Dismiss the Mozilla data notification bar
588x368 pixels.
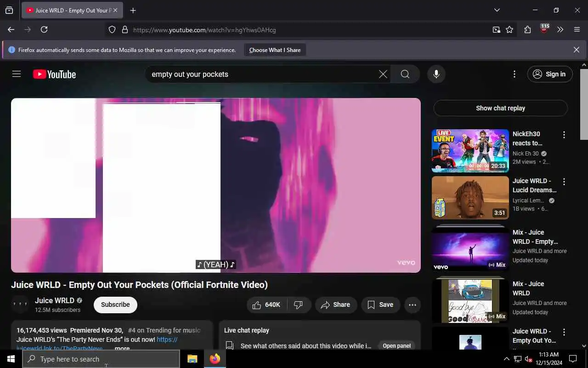tap(577, 50)
